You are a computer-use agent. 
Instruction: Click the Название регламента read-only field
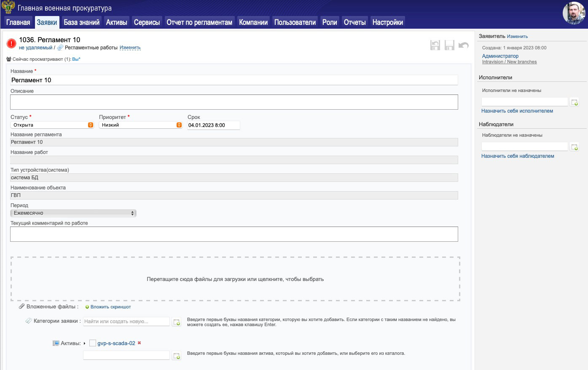point(234,142)
